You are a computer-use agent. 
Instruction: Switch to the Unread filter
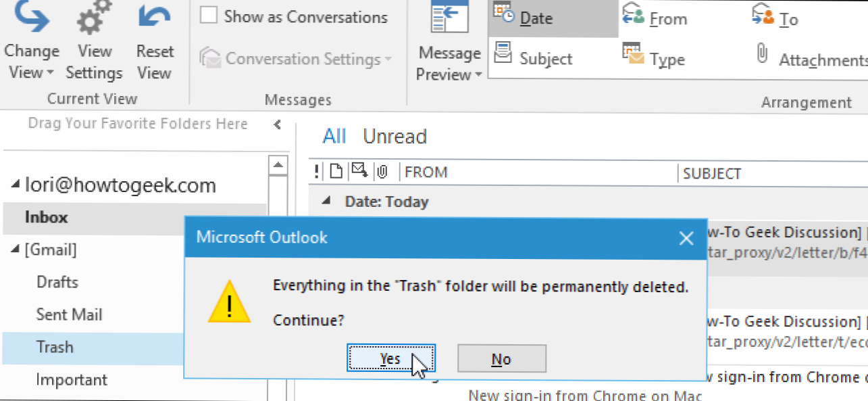(x=395, y=137)
